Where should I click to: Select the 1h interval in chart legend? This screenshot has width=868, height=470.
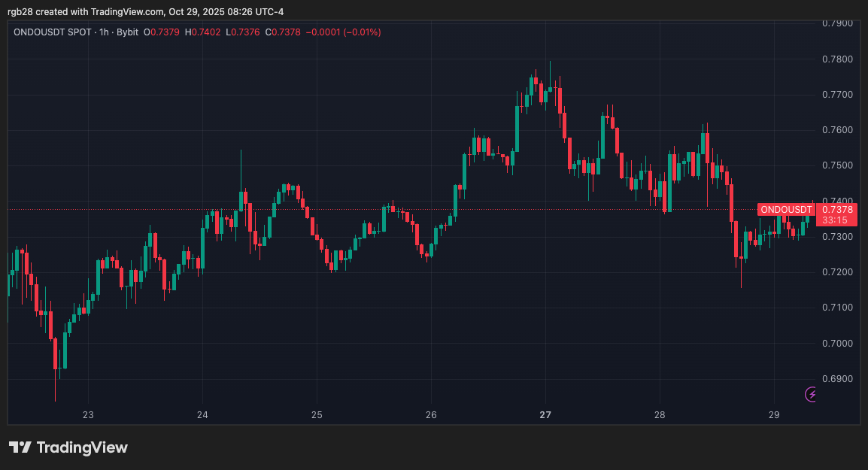(105, 32)
